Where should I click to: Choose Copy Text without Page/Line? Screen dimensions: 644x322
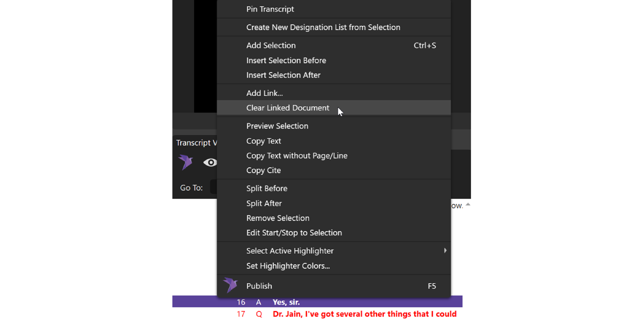pos(297,156)
